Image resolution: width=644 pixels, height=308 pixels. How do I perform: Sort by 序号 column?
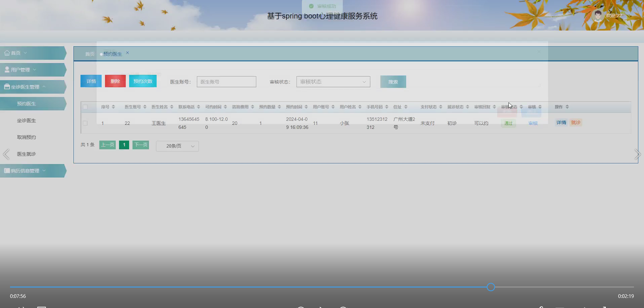113,107
